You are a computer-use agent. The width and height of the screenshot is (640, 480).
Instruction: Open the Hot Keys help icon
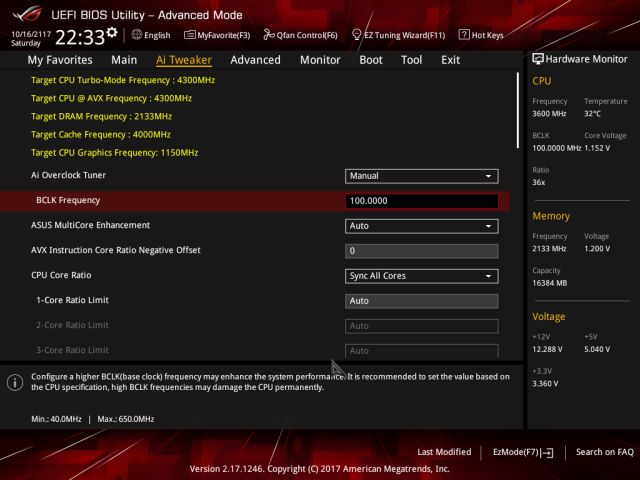click(464, 35)
